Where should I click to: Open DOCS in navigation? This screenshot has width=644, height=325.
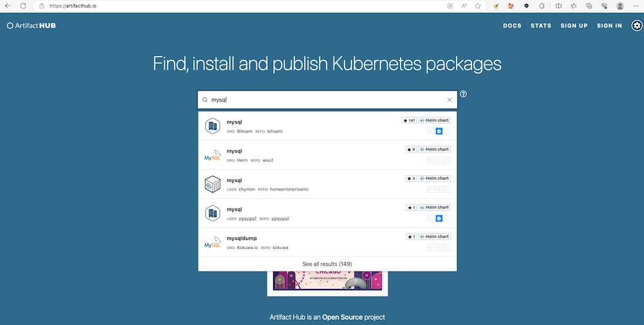point(512,26)
